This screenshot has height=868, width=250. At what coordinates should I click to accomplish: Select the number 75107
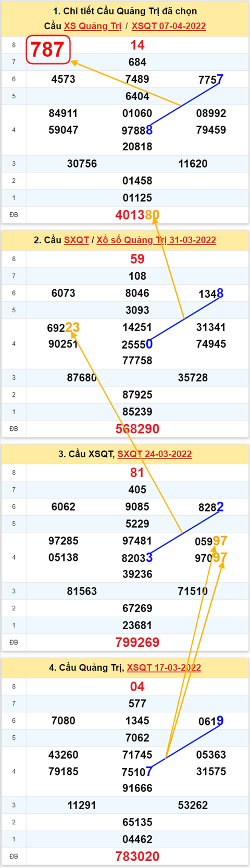(137, 772)
